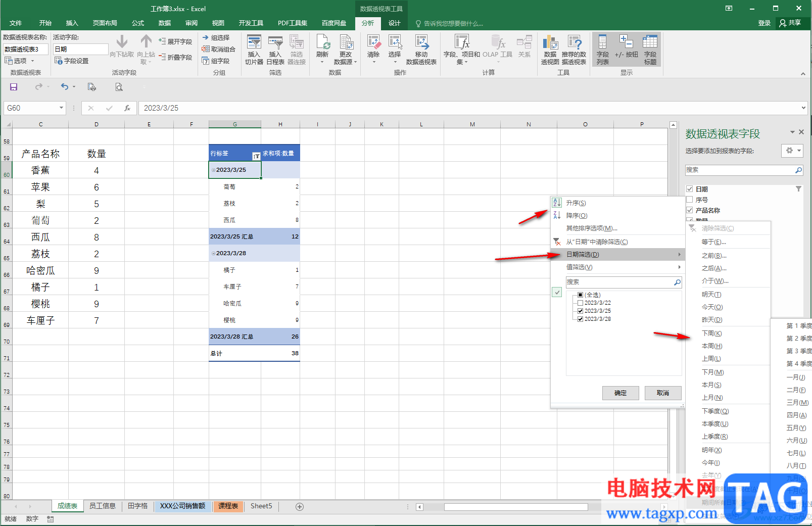Add a new sheet

point(300,507)
